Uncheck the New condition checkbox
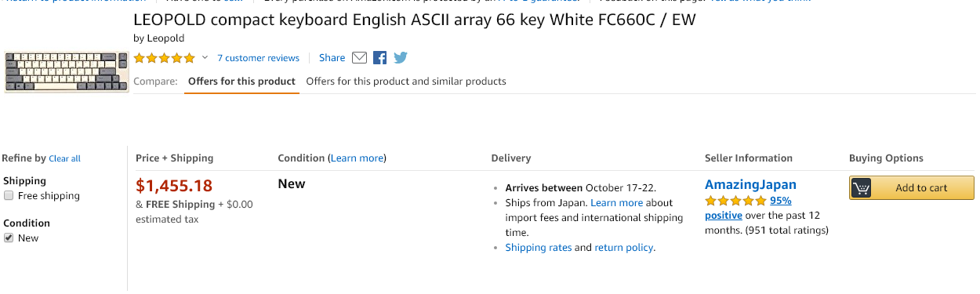Image resolution: width=980 pixels, height=294 pixels. [x=9, y=238]
